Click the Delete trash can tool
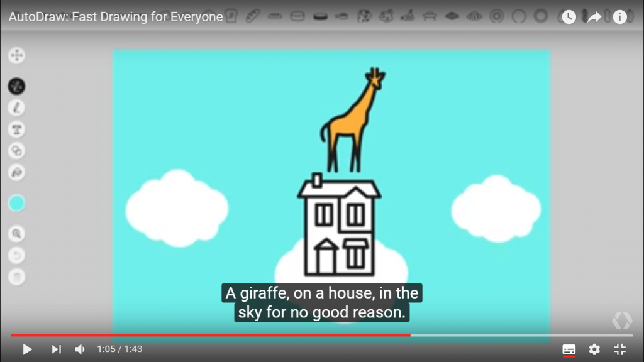 pos(17,277)
